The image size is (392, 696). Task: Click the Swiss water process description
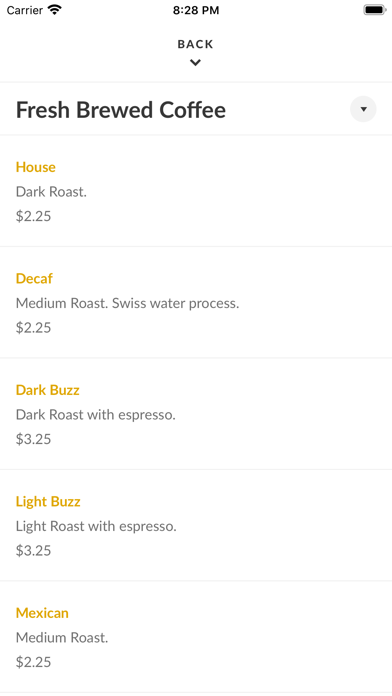coord(127,303)
